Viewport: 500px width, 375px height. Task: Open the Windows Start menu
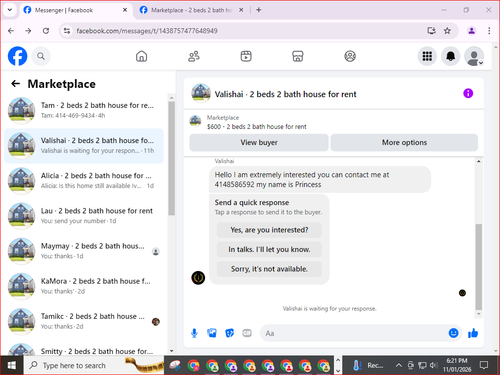[12, 365]
